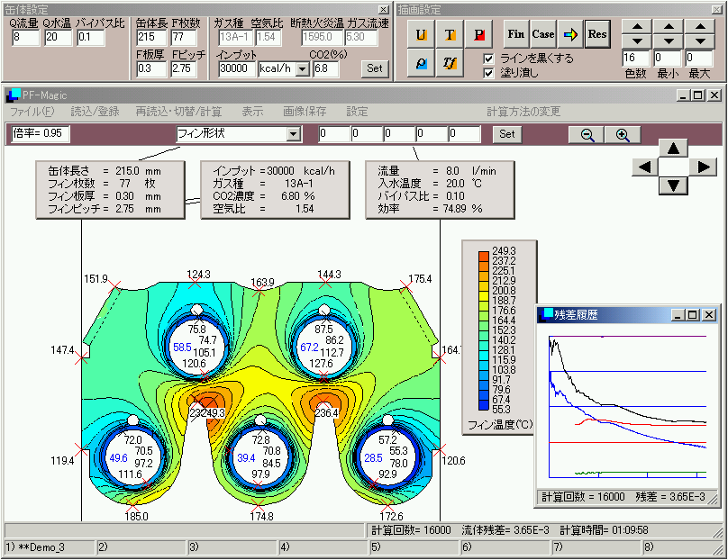
Task: Expand the kcal/h unit dropdown
Action: [x=301, y=69]
